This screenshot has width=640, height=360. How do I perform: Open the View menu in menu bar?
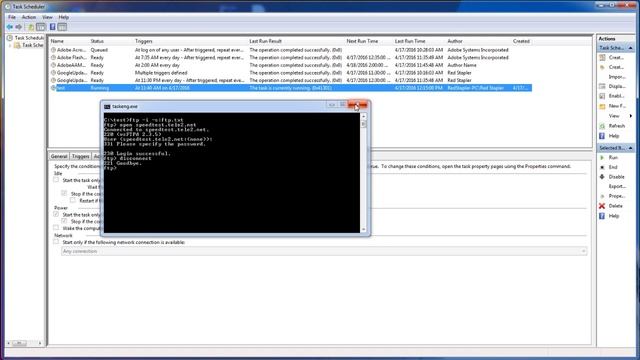point(47,17)
